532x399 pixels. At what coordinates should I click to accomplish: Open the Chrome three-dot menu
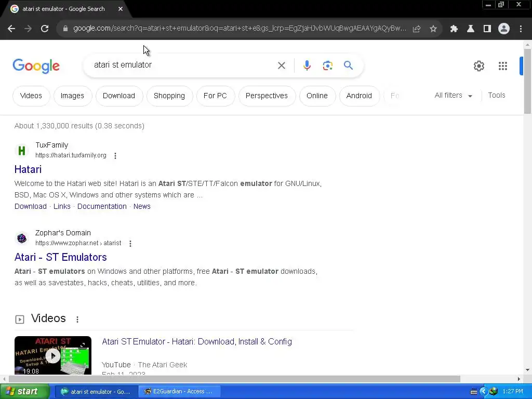click(x=521, y=29)
